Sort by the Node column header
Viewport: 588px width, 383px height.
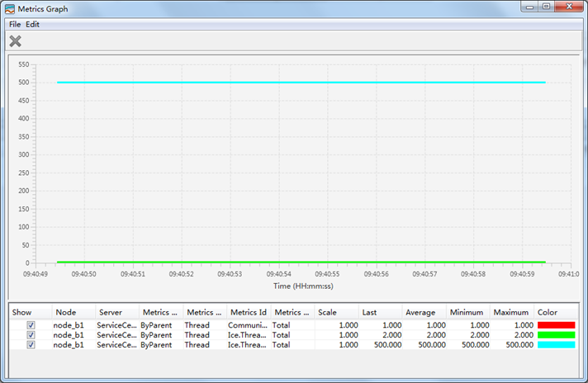pyautogui.click(x=73, y=312)
